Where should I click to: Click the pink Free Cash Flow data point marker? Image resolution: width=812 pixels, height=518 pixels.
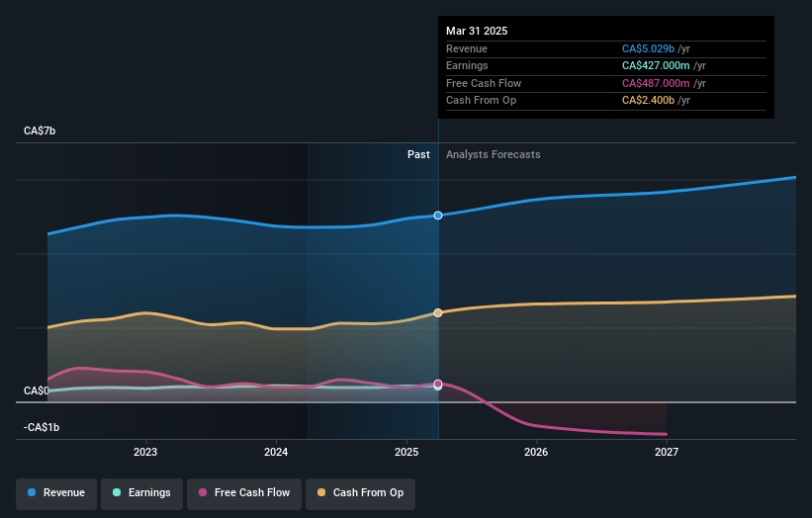click(438, 384)
